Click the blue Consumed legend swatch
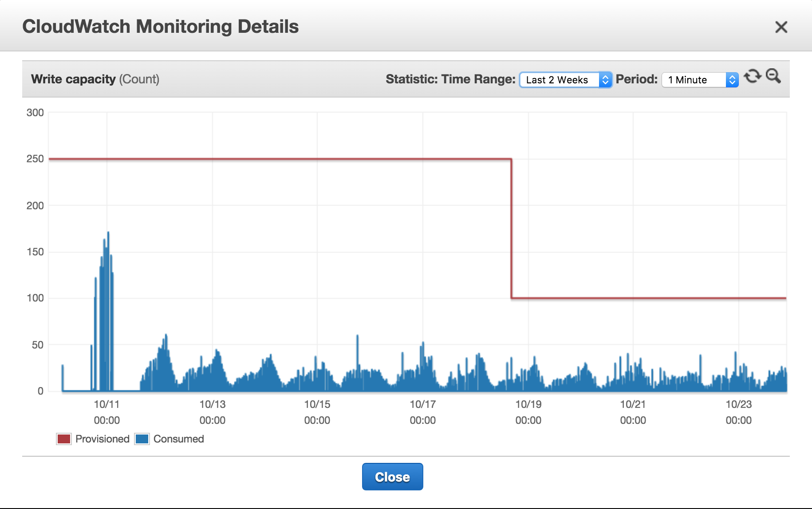Image resolution: width=812 pixels, height=509 pixels. pos(142,439)
